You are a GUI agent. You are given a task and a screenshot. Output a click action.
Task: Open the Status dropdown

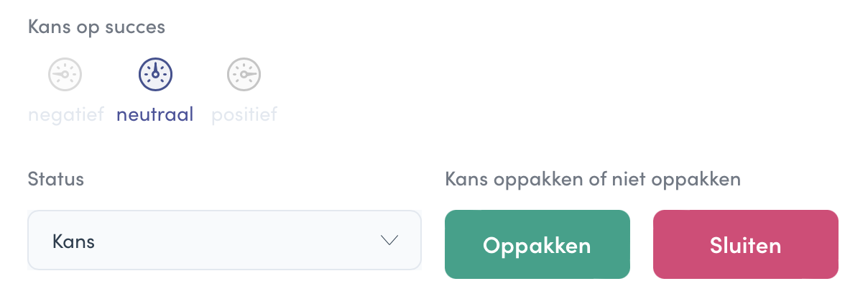coord(224,240)
